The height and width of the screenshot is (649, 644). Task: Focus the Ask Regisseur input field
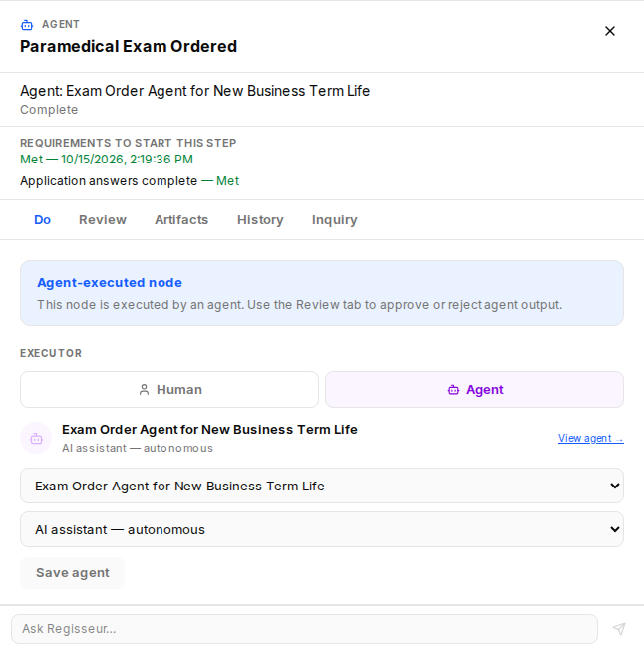click(x=304, y=629)
